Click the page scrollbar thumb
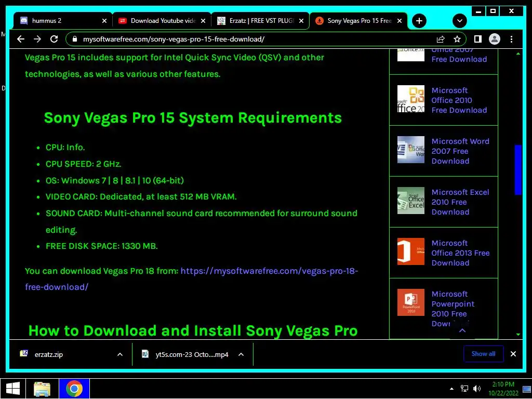Viewport: 532px width, 399px height. pos(518,170)
